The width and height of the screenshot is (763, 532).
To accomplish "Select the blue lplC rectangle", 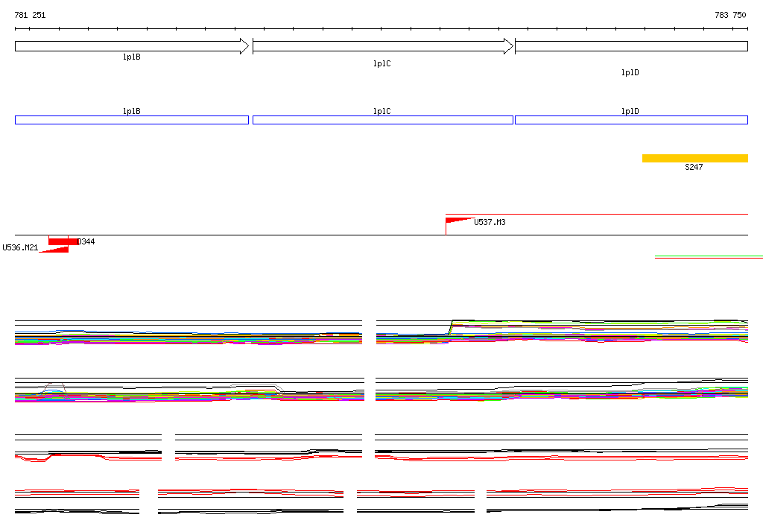I will pos(383,120).
